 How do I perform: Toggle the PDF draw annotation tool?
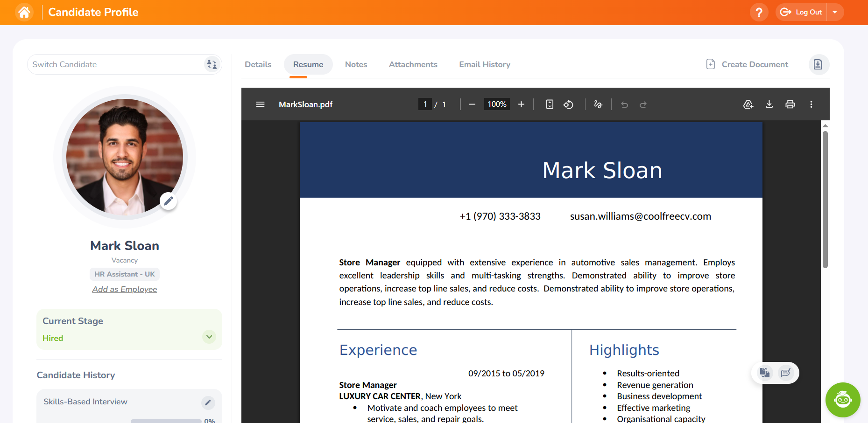pyautogui.click(x=598, y=104)
